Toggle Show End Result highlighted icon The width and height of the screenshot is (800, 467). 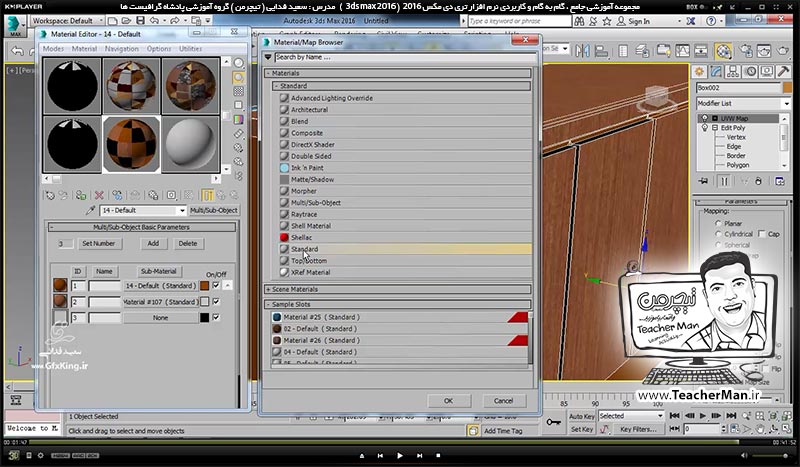207,195
